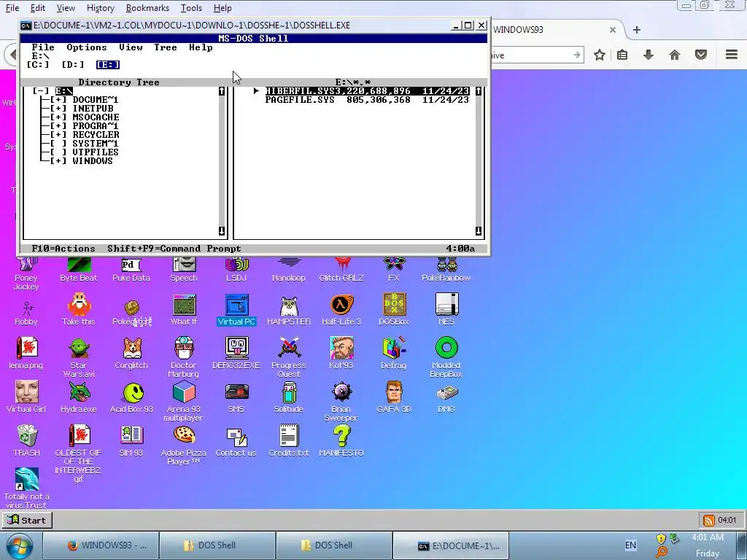Screen dimensions: 747x560
Task: Open the Puke Data icon
Action: point(131,269)
